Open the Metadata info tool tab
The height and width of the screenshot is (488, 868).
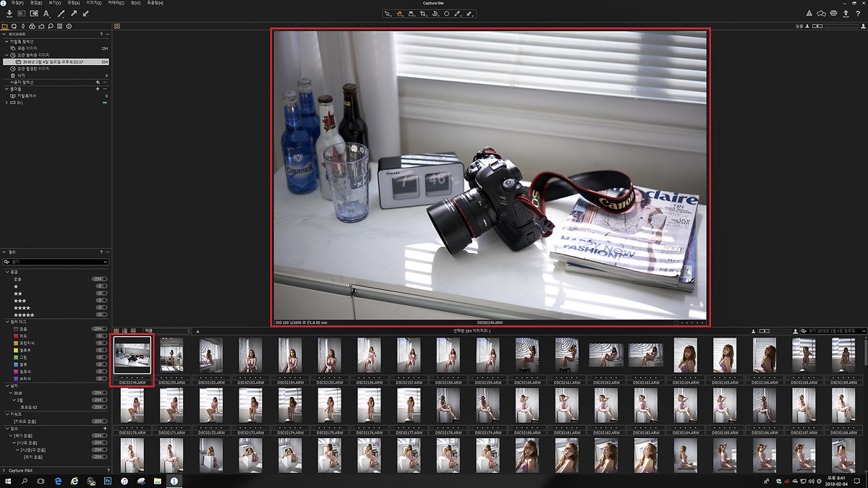(x=69, y=26)
